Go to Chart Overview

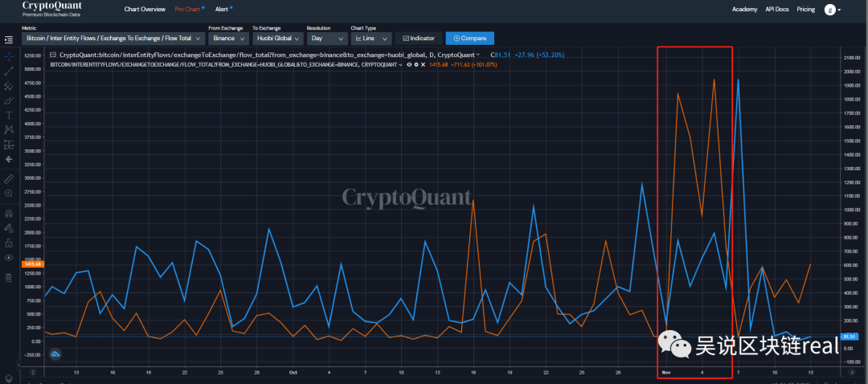(x=145, y=10)
